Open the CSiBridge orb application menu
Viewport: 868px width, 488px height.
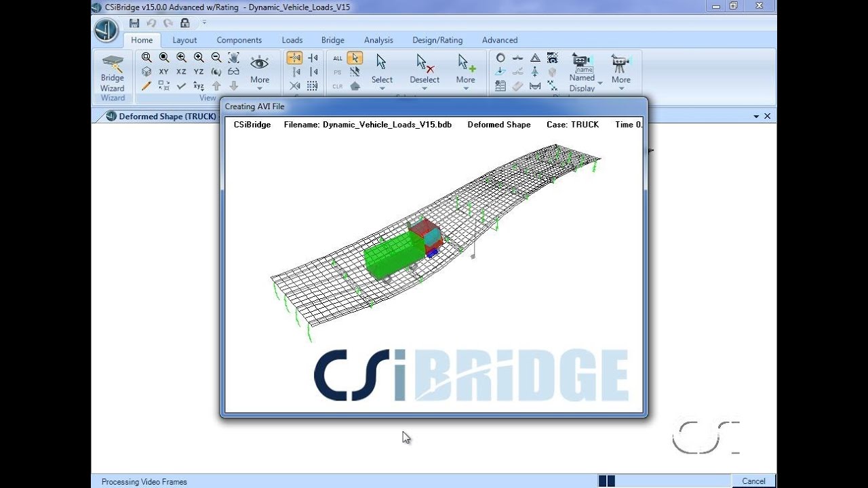(106, 30)
